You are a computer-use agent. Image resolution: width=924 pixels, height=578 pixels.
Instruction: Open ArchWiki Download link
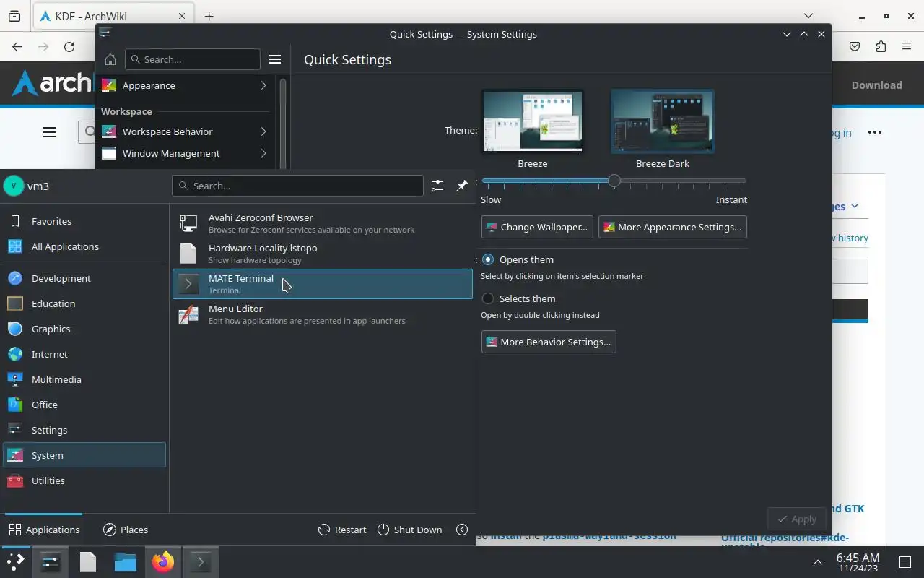click(876, 85)
